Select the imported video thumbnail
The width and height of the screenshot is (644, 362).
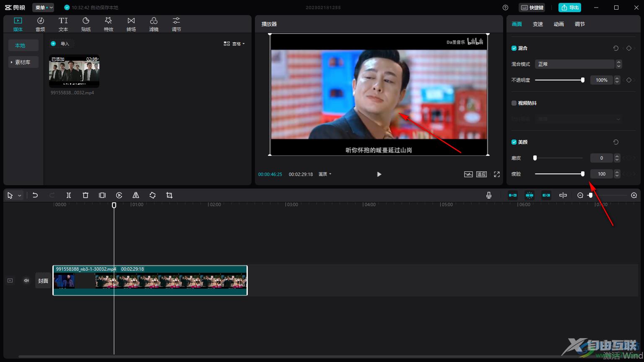[x=74, y=71]
